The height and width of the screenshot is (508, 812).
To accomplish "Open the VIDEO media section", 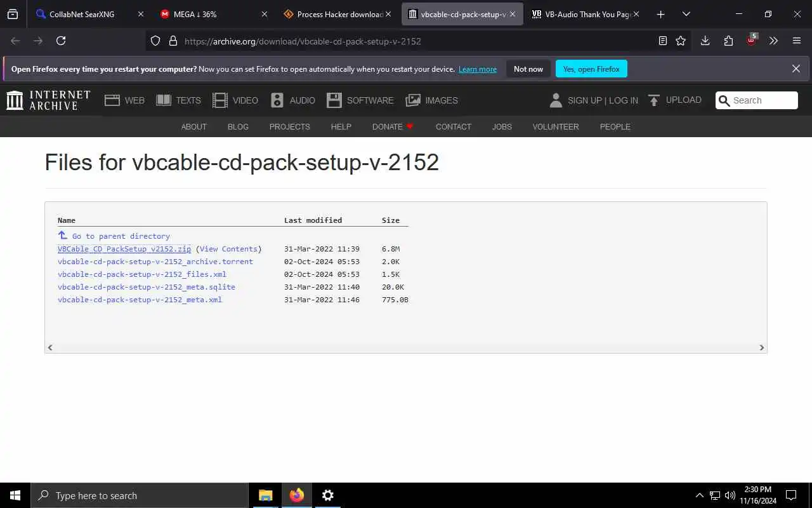I will 235,100.
